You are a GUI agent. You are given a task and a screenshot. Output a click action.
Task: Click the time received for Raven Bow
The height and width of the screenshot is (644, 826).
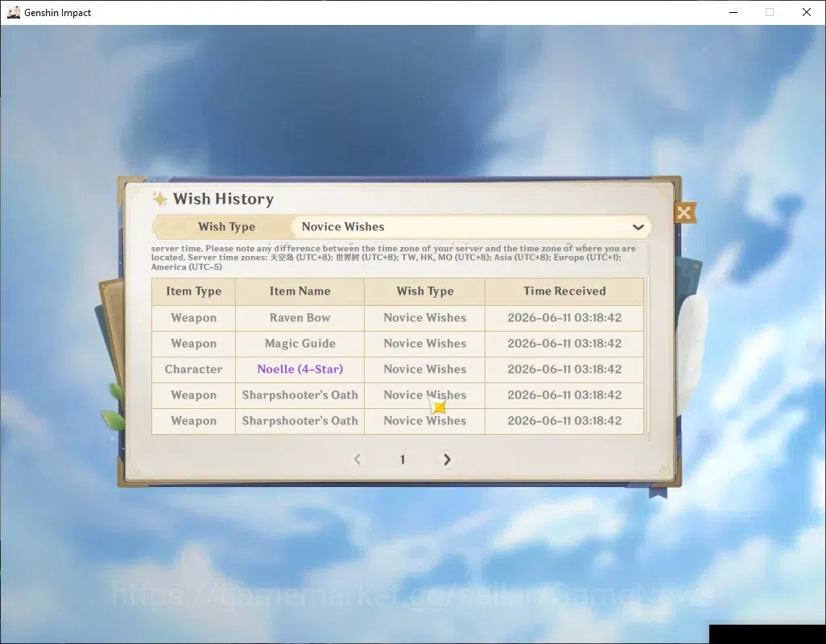(x=564, y=318)
